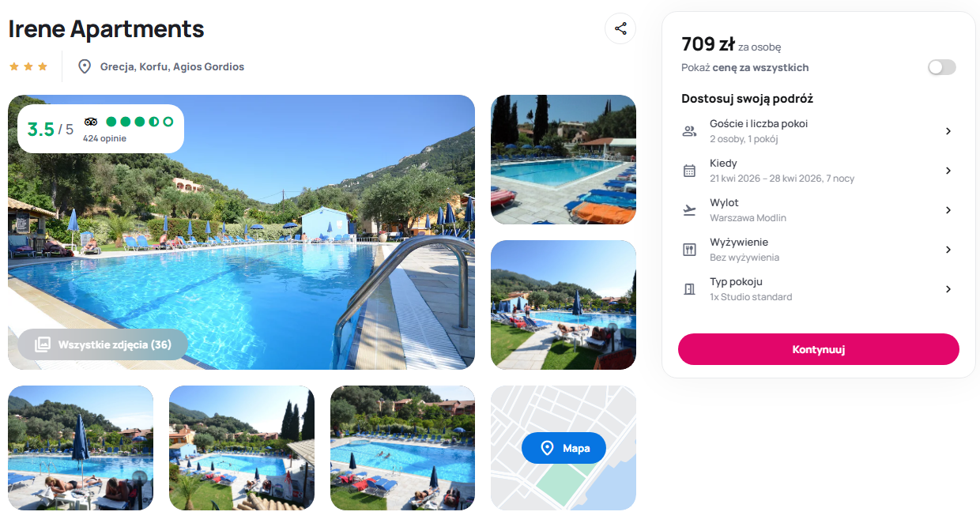This screenshot has width=980, height=523.
Task: Click the guests icon in Goście i liczba pokoi
Action: [689, 131]
